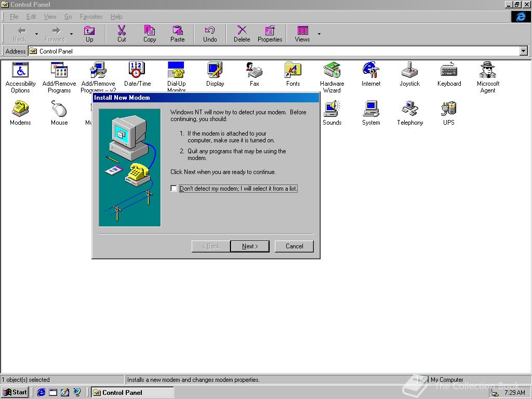Viewport: 532px width, 399px height.
Task: Open the Telephony settings icon
Action: 410,113
